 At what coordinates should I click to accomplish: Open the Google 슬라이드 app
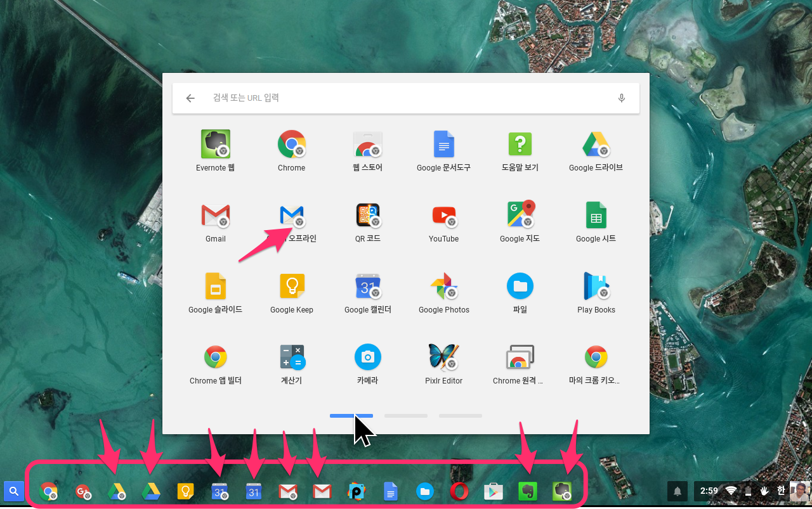click(x=216, y=293)
